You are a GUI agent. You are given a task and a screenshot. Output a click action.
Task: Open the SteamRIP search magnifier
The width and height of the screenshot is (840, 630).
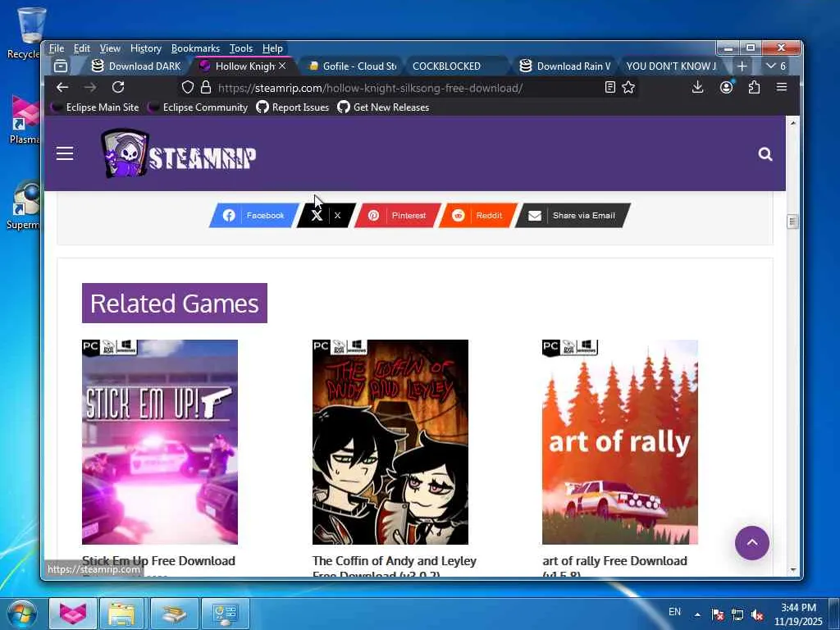[765, 154]
